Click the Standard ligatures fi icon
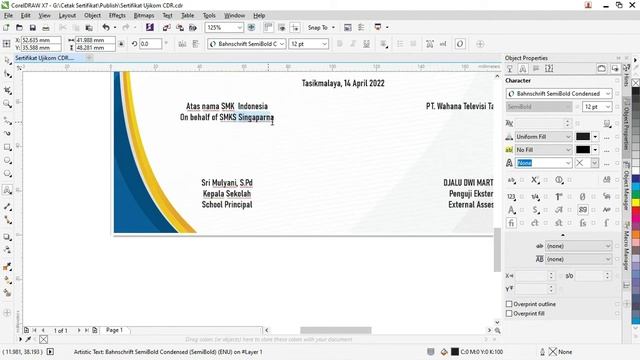Image resolution: width=640 pixels, height=360 pixels. coord(511,223)
